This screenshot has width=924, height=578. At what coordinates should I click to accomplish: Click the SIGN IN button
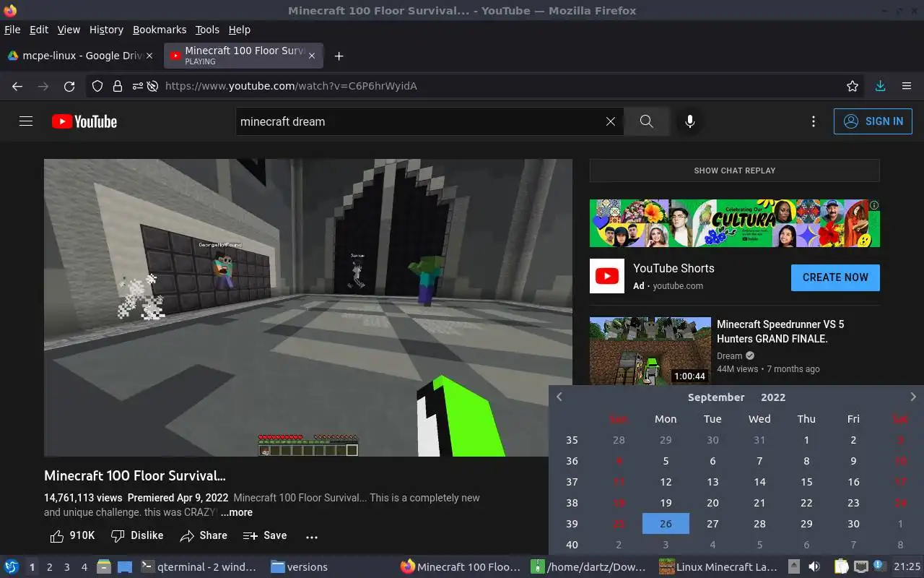tap(873, 121)
